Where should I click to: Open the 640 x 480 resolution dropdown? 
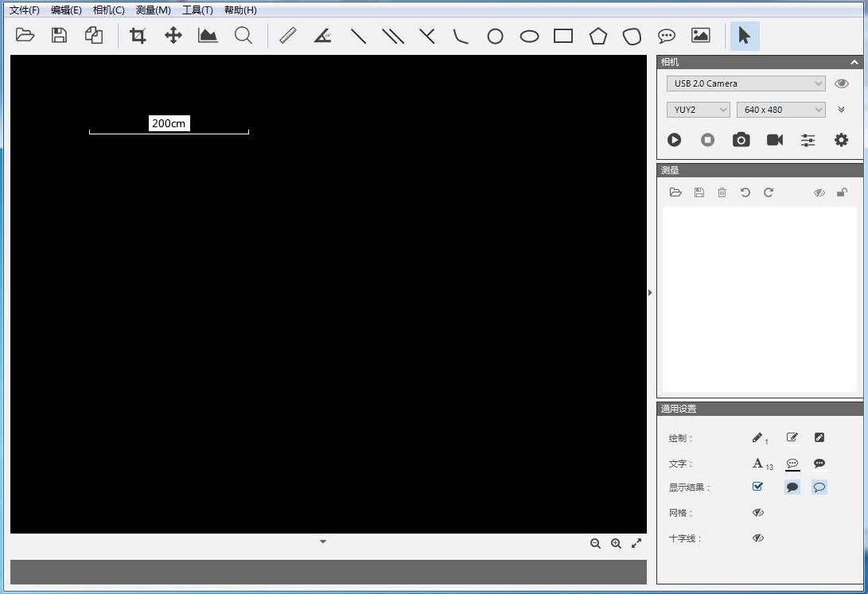tap(780, 110)
